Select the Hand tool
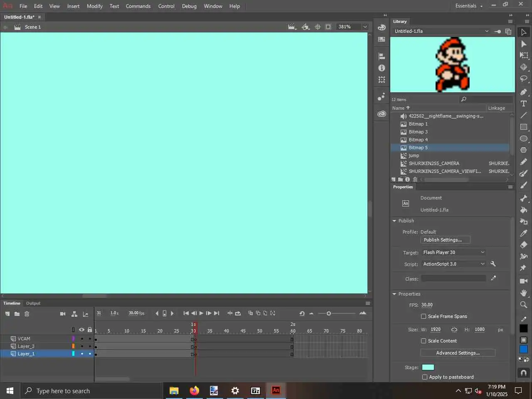Viewport: 532px width, 399px height. tap(524, 293)
